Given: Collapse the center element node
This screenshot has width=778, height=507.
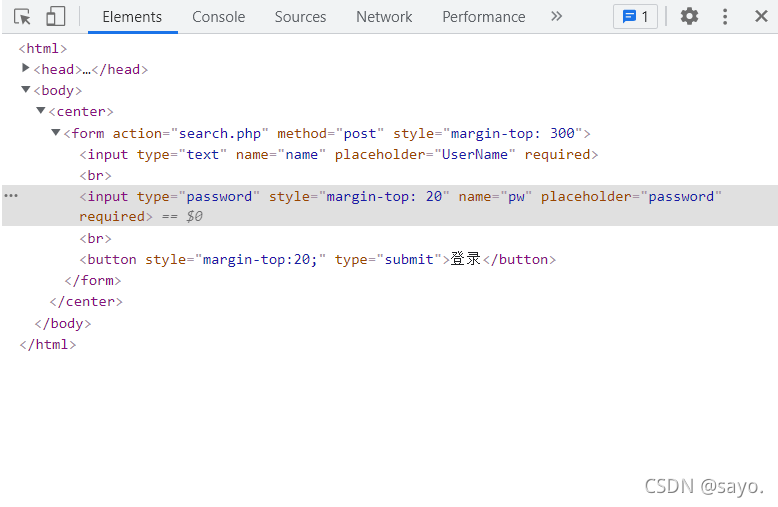Looking at the screenshot, I should tap(41, 110).
